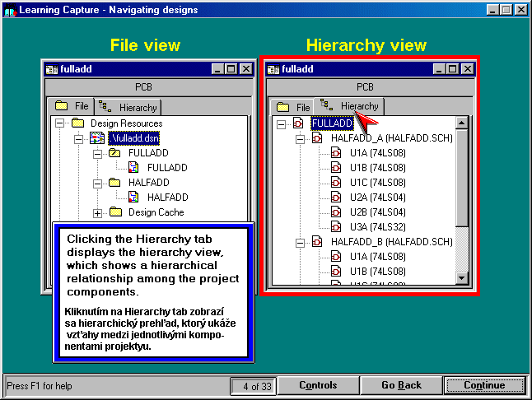
Task: Open the Controls button
Action: (x=317, y=385)
